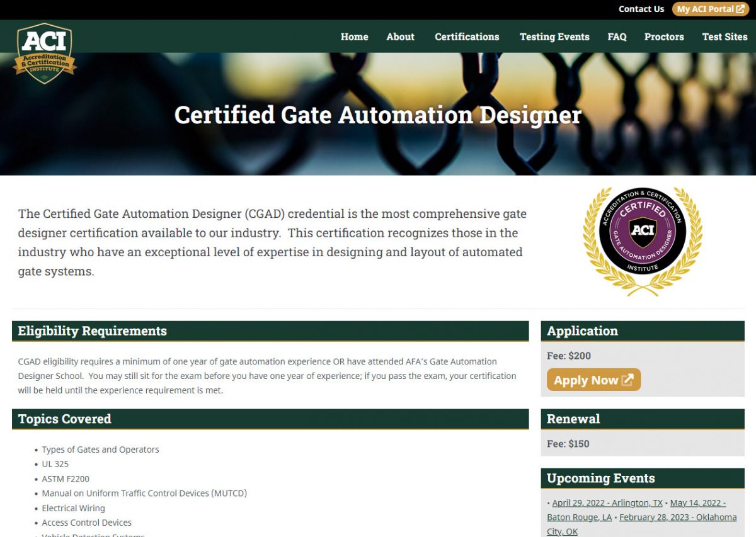Open the Home menu item
The width and height of the screenshot is (756, 537).
[x=354, y=37]
